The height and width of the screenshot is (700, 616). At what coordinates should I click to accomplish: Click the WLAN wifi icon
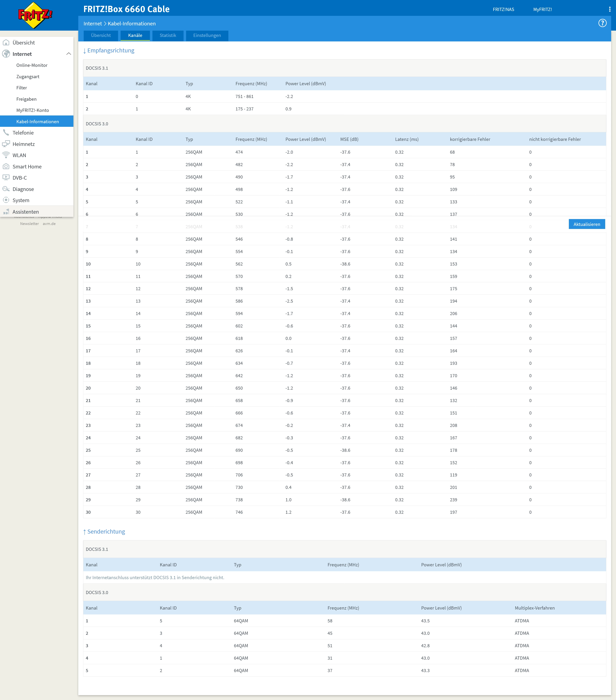click(6, 155)
